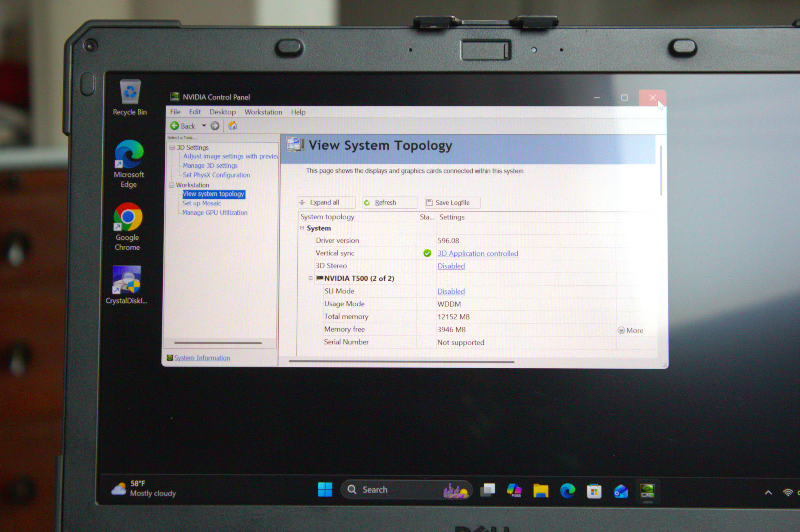Click the Save Logfile button
Viewport: 800px width, 532px height.
(x=453, y=202)
